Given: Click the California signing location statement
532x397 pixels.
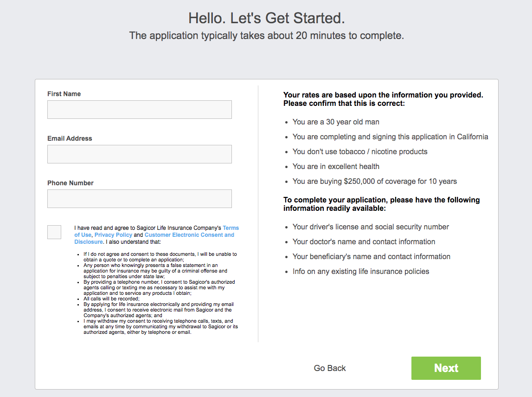Looking at the screenshot, I should tap(390, 137).
